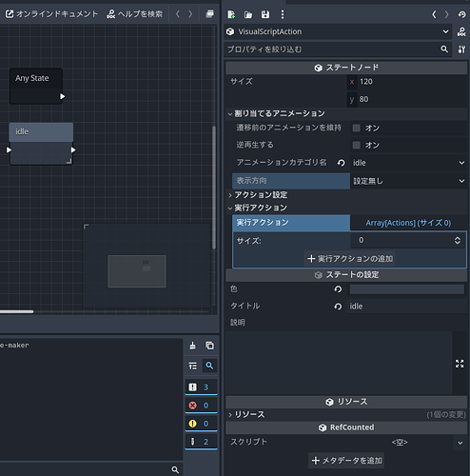Screen dimensions: 470x476
Task: Toggle 逆再生する checkbox
Action: (357, 145)
